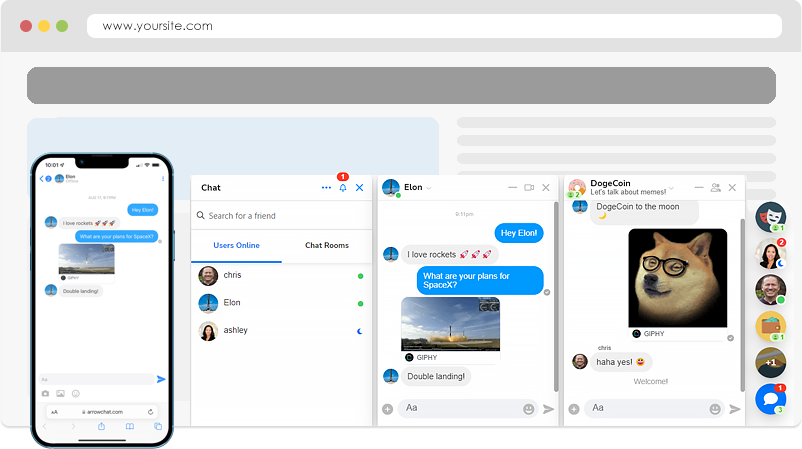The height and width of the screenshot is (449, 802).
Task: Open the wallet chat room bubble
Action: [x=770, y=326]
